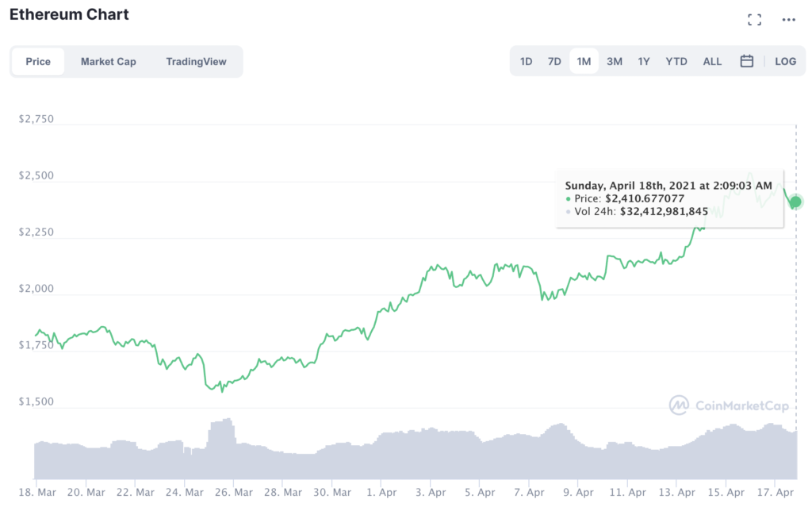Select the 7D time range

coord(554,61)
